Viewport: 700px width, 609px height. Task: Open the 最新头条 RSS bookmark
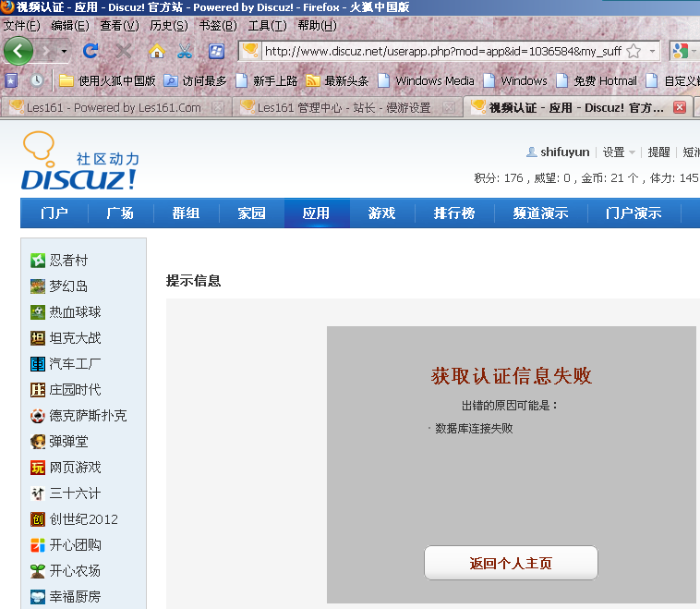[345, 80]
